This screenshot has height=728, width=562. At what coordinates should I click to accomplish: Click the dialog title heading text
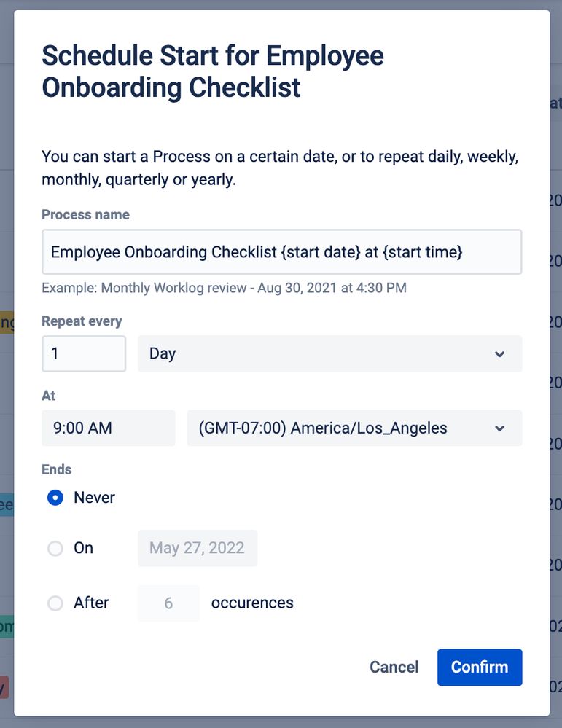[x=212, y=71]
